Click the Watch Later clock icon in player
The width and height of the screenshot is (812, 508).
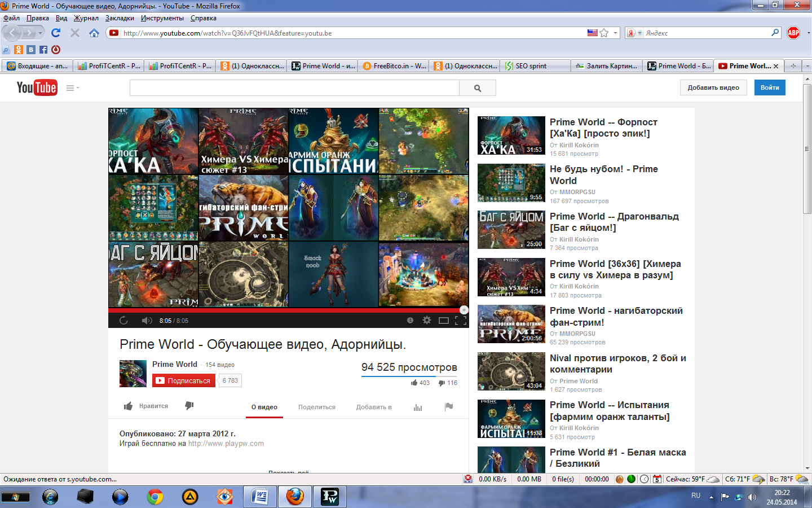tap(410, 321)
